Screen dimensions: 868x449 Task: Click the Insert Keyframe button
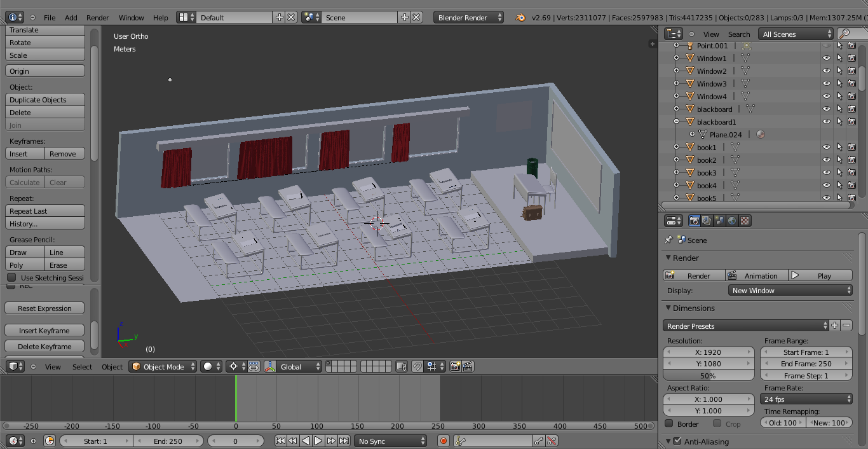point(45,331)
